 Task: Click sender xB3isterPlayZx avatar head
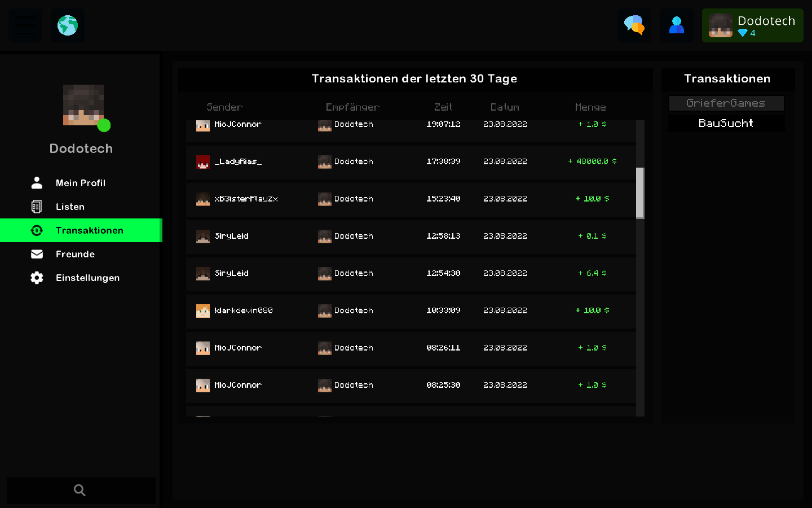203,199
